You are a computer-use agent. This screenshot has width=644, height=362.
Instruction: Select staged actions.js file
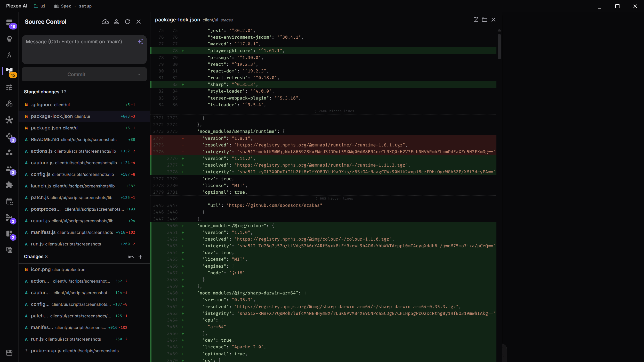84,151
